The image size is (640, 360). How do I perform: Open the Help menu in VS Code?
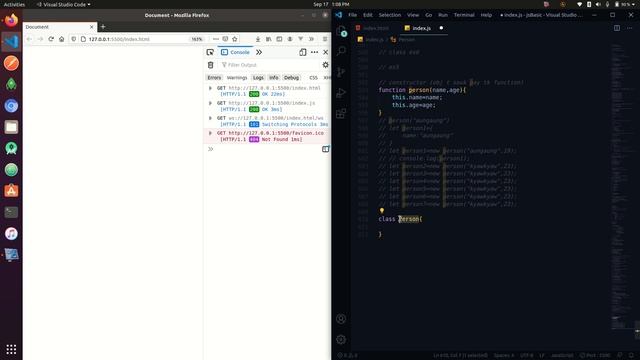point(486,15)
